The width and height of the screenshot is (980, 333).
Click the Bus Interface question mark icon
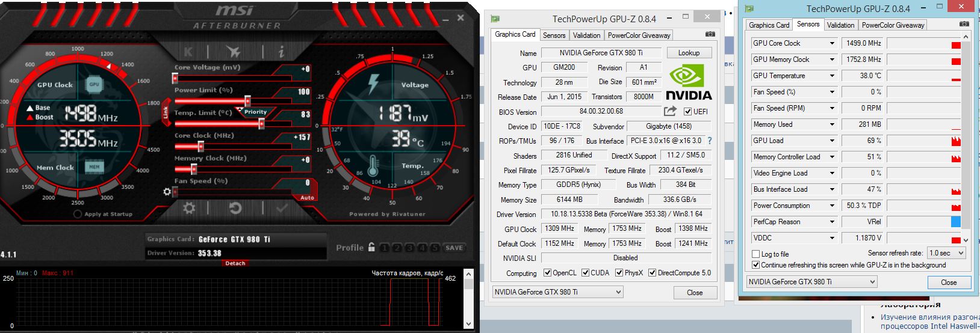pyautogui.click(x=710, y=141)
